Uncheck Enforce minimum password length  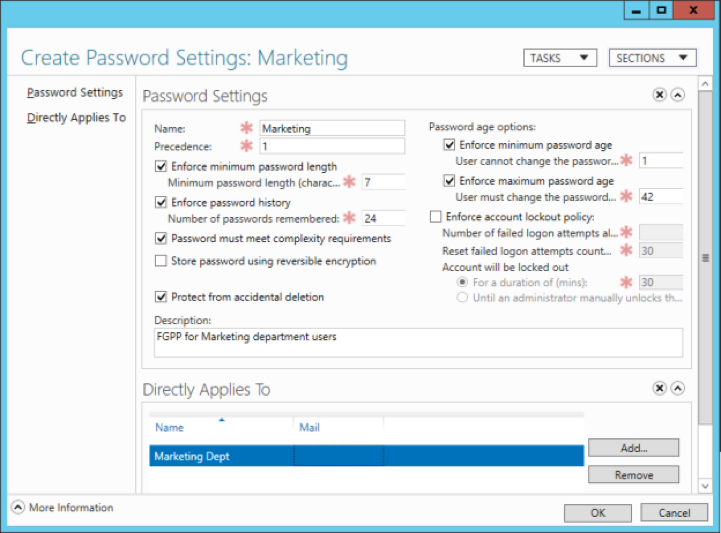pyautogui.click(x=162, y=167)
